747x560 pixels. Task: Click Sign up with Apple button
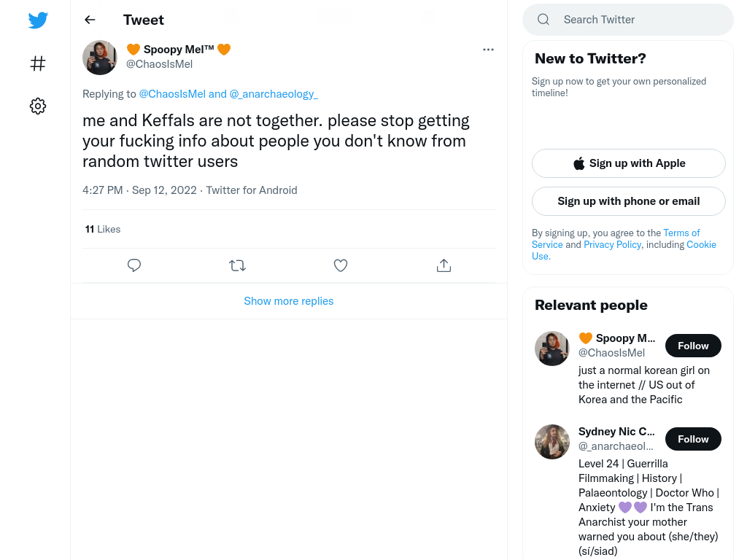tap(628, 163)
